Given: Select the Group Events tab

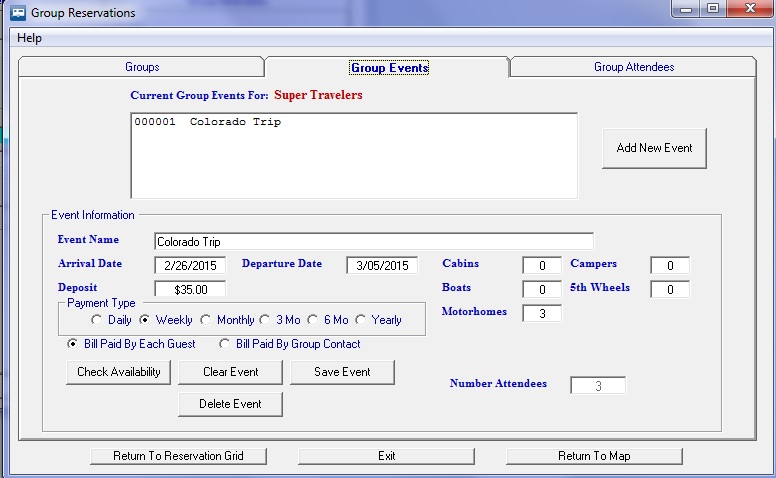Looking at the screenshot, I should (389, 68).
